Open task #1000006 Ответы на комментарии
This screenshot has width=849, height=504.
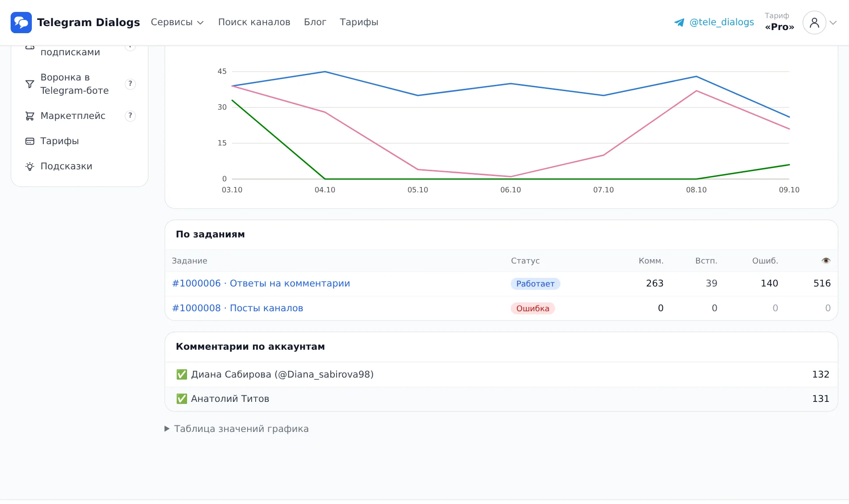261,283
